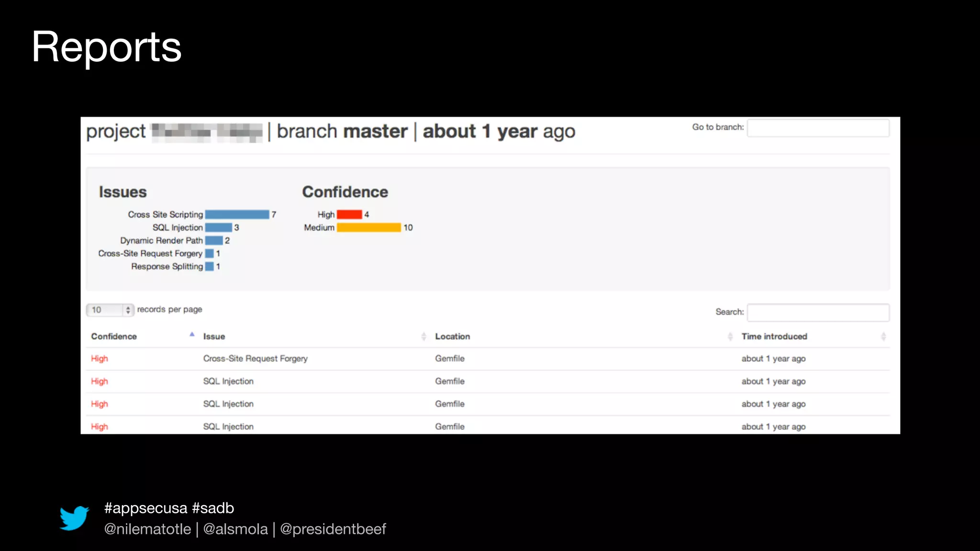
Task: Click the @presidentbeef handle
Action: [333, 529]
